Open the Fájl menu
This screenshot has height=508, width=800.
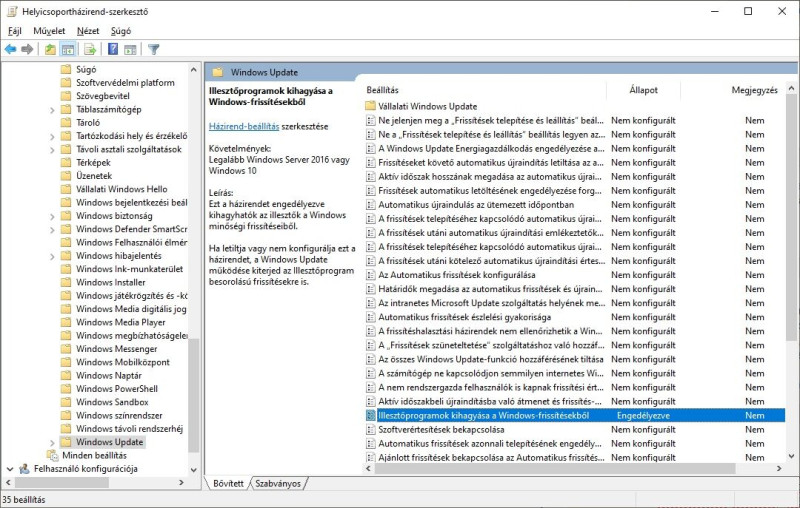15,31
